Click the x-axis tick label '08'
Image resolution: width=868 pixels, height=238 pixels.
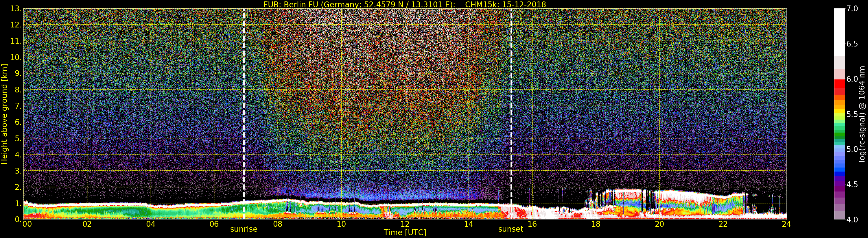(278, 224)
